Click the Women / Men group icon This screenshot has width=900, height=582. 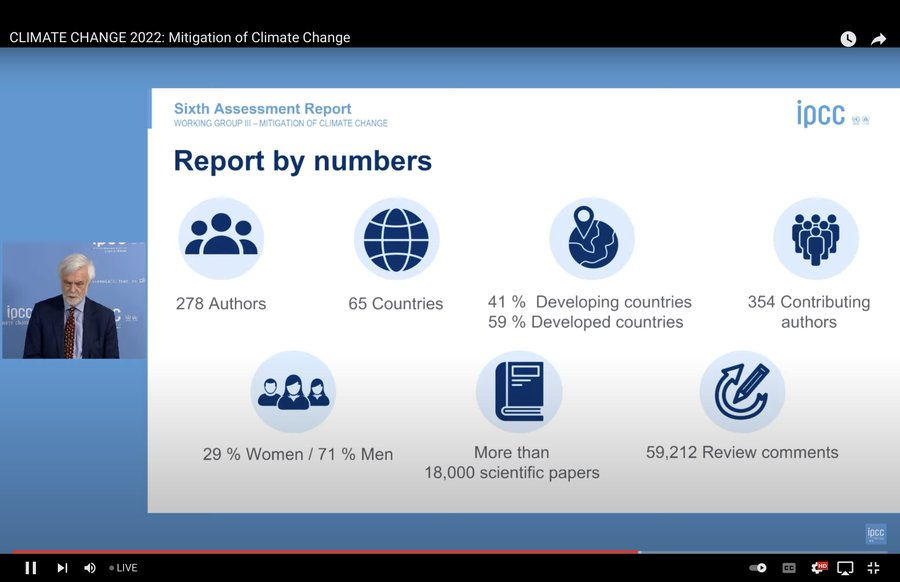tap(293, 391)
